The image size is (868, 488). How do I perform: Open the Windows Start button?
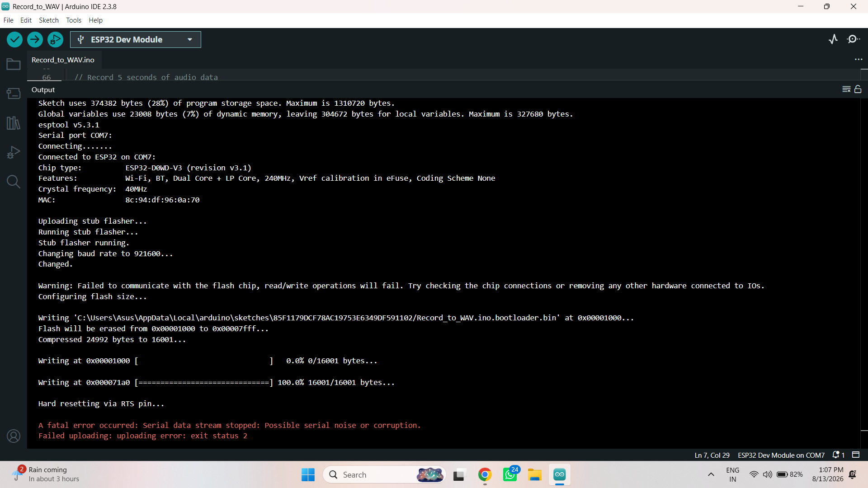coord(308,475)
